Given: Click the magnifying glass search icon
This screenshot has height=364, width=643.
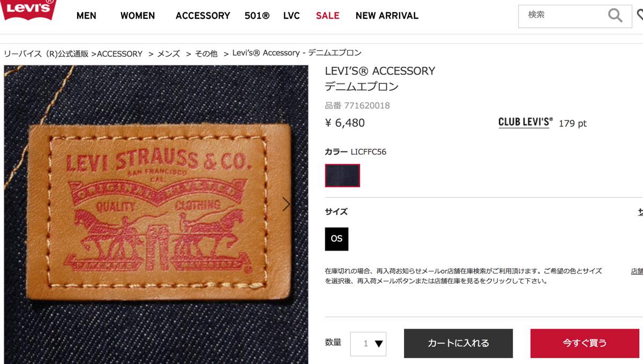Looking at the screenshot, I should 615,16.
